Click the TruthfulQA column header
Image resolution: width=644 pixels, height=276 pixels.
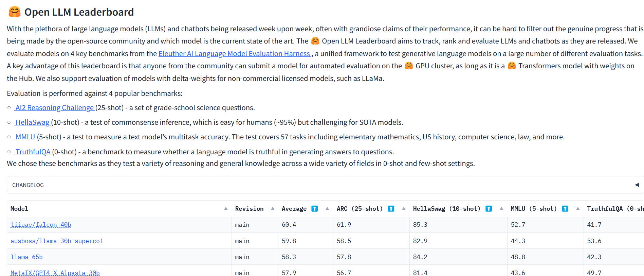point(614,209)
